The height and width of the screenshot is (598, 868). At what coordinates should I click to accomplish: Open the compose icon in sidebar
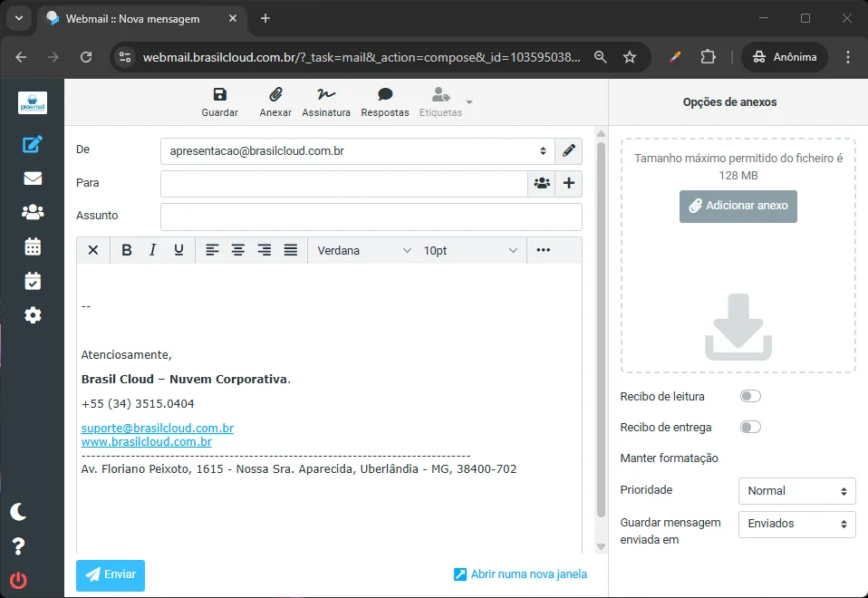[x=33, y=144]
